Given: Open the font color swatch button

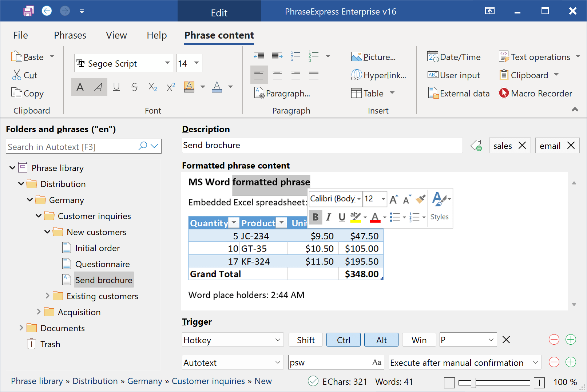Looking at the screenshot, I should 217,87.
